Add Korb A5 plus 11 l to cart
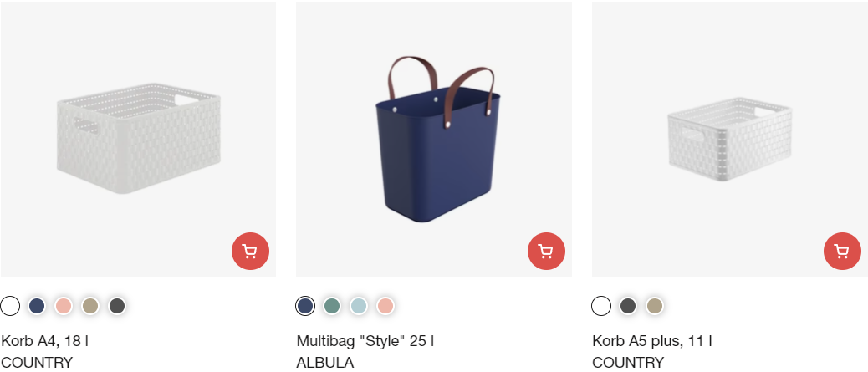This screenshot has height=372, width=868. click(843, 252)
